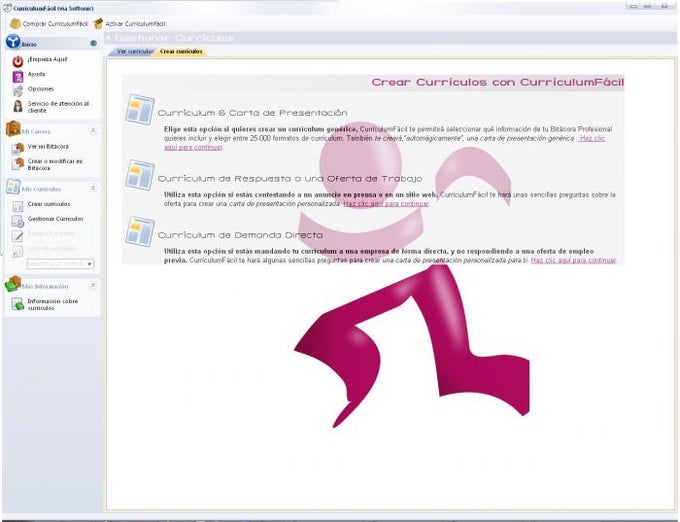Click the Currículum de Respuesta a una Oferta heading
The width and height of the screenshot is (680, 522).
290,179
